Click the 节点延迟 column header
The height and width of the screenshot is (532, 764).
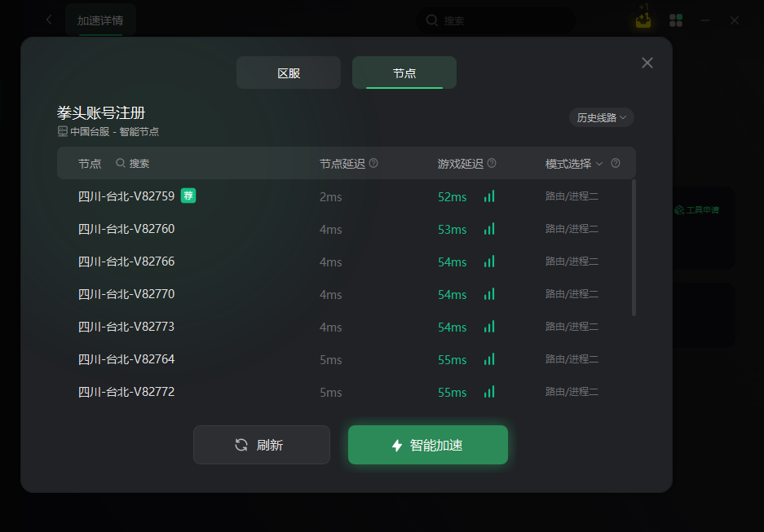pyautogui.click(x=342, y=164)
